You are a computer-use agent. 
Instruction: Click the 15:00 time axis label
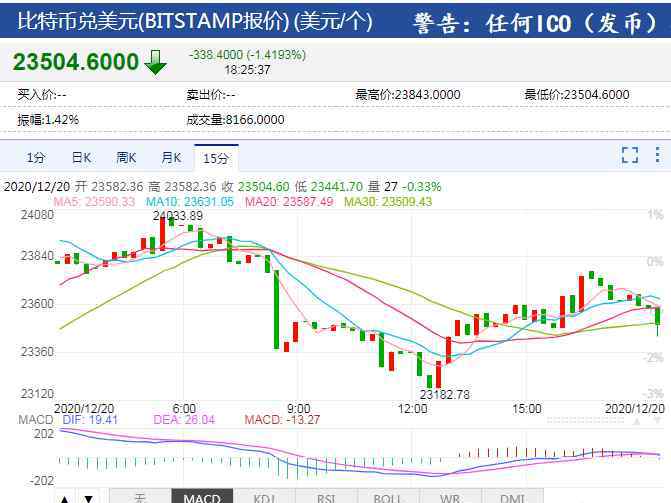coord(527,408)
